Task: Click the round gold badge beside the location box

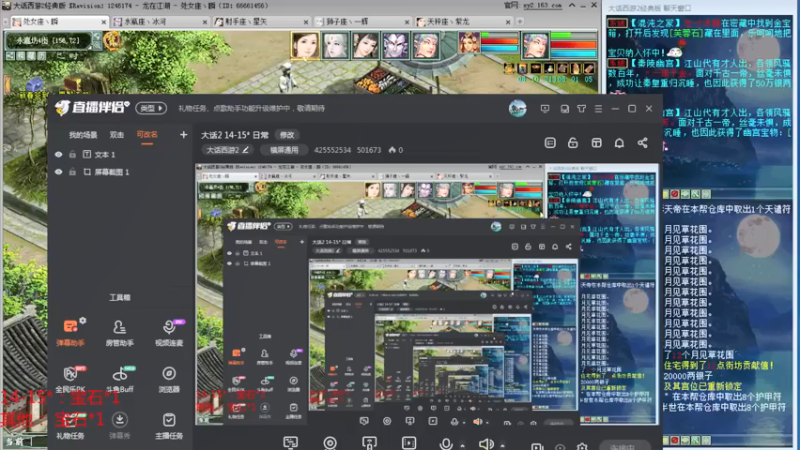Action: 112,40
